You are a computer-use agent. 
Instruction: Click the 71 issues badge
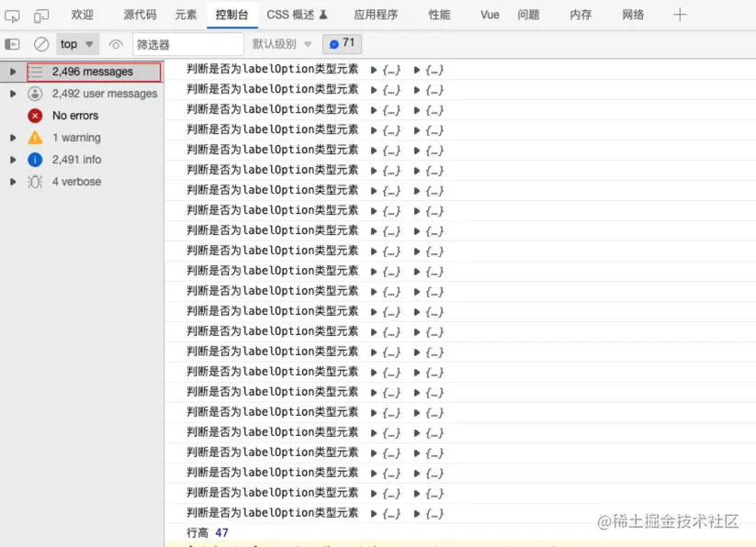pyautogui.click(x=342, y=44)
